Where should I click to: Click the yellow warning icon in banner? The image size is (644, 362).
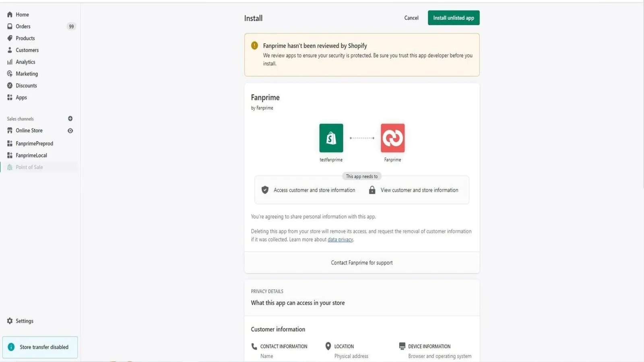[254, 45]
